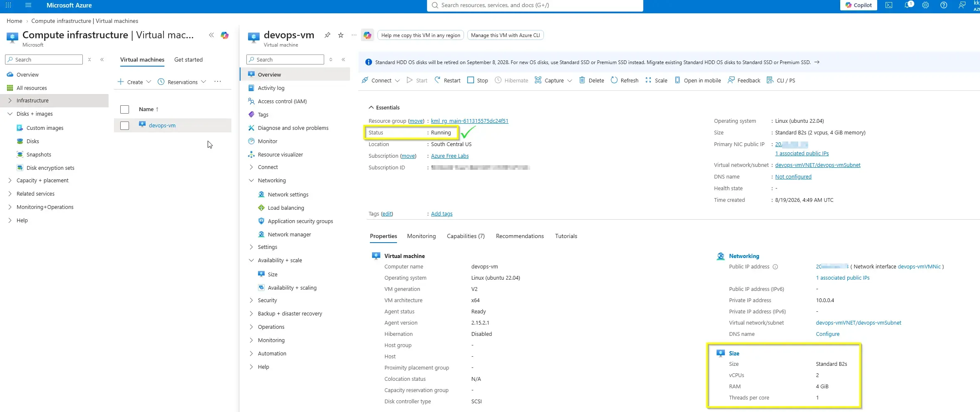The width and height of the screenshot is (980, 412).
Task: Click the Scale toolbar button
Action: (656, 80)
